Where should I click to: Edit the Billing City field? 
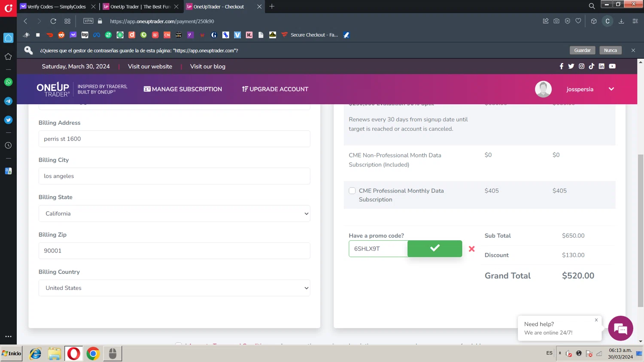pos(174,176)
